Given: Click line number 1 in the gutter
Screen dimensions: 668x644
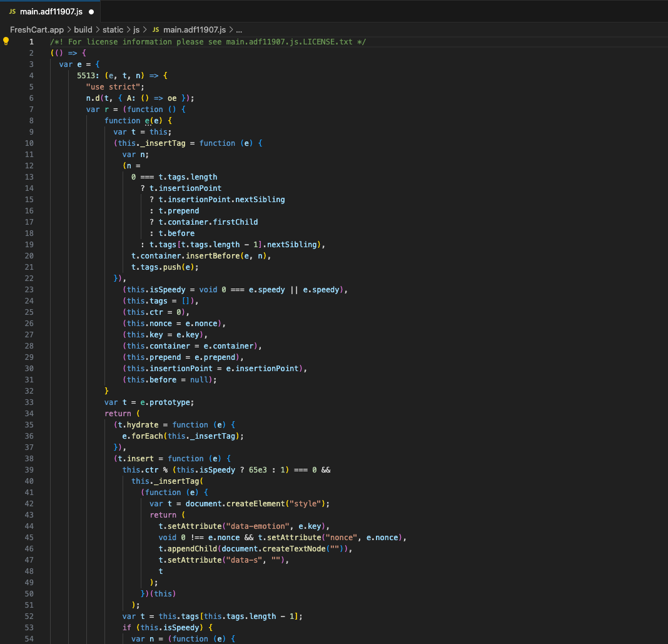Looking at the screenshot, I should pyautogui.click(x=31, y=42).
